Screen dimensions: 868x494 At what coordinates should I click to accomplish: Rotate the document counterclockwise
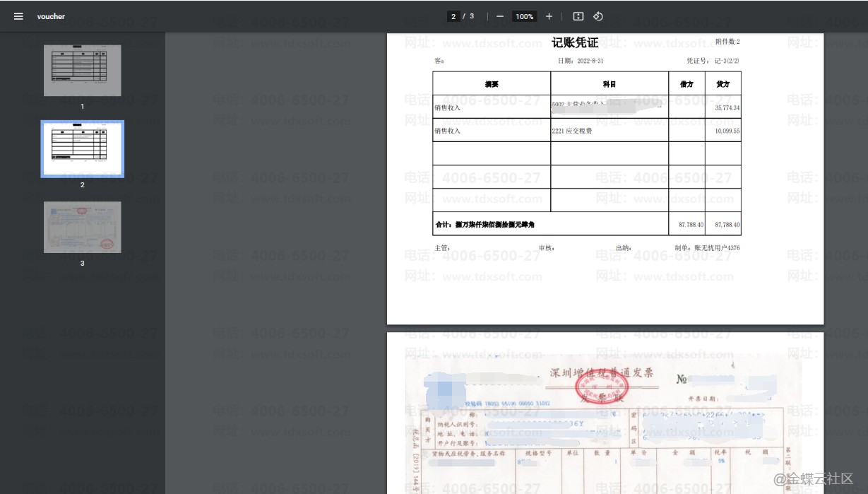pos(598,16)
